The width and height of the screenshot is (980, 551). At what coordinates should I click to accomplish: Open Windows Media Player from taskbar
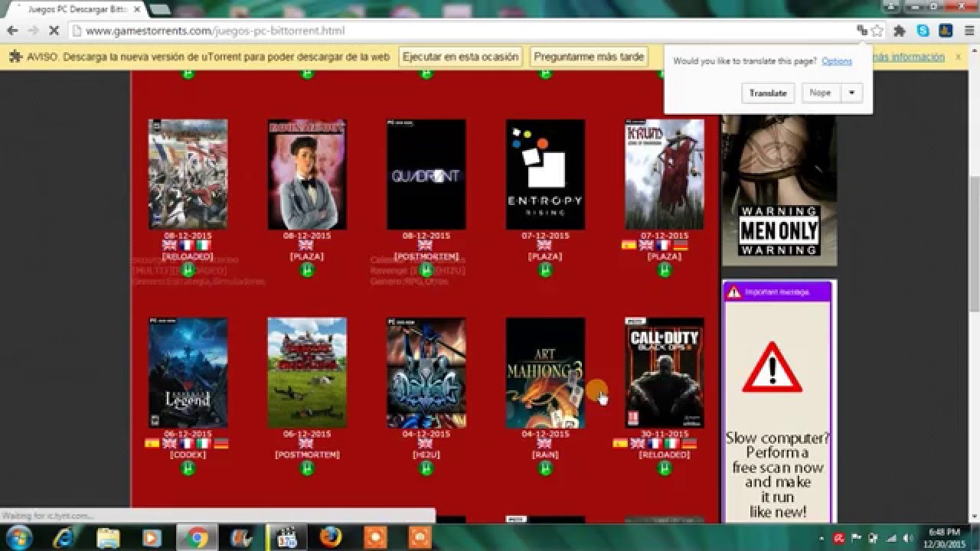152,538
